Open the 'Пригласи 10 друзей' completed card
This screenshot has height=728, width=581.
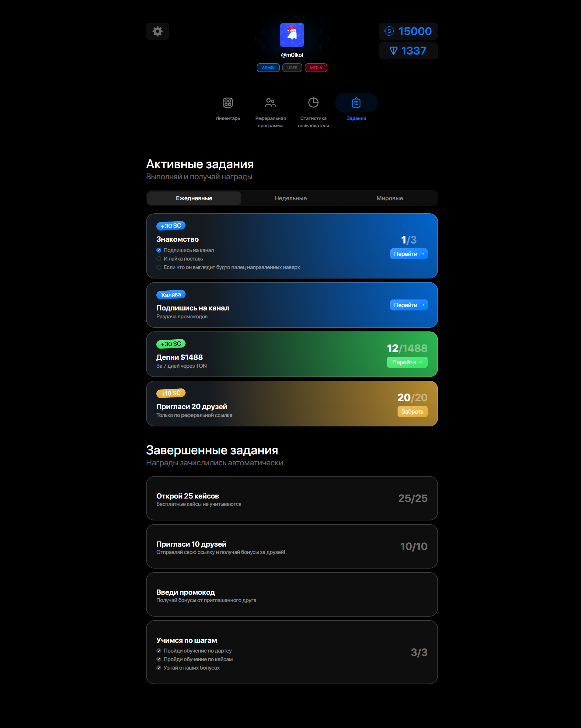point(292,546)
